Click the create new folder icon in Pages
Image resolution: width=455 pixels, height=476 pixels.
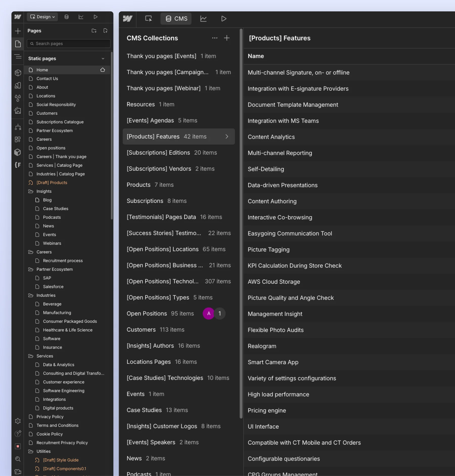pyautogui.click(x=94, y=31)
